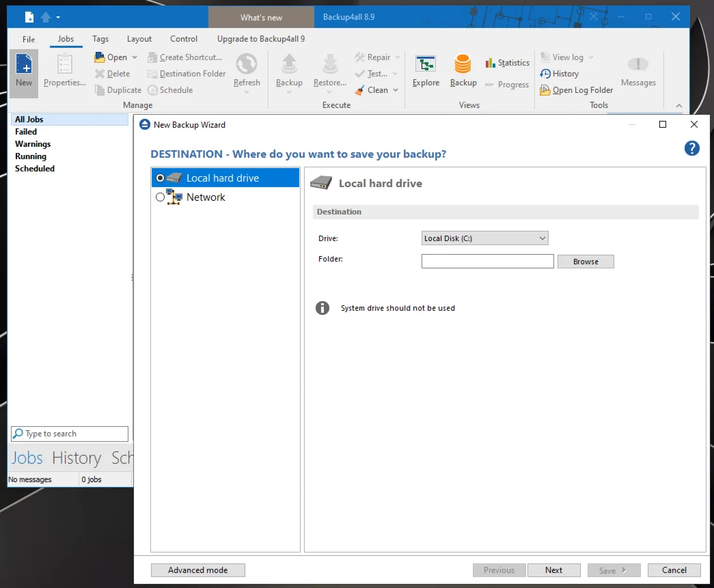The height and width of the screenshot is (588, 714).
Task: Select Local hard drive radio button
Action: coord(161,178)
